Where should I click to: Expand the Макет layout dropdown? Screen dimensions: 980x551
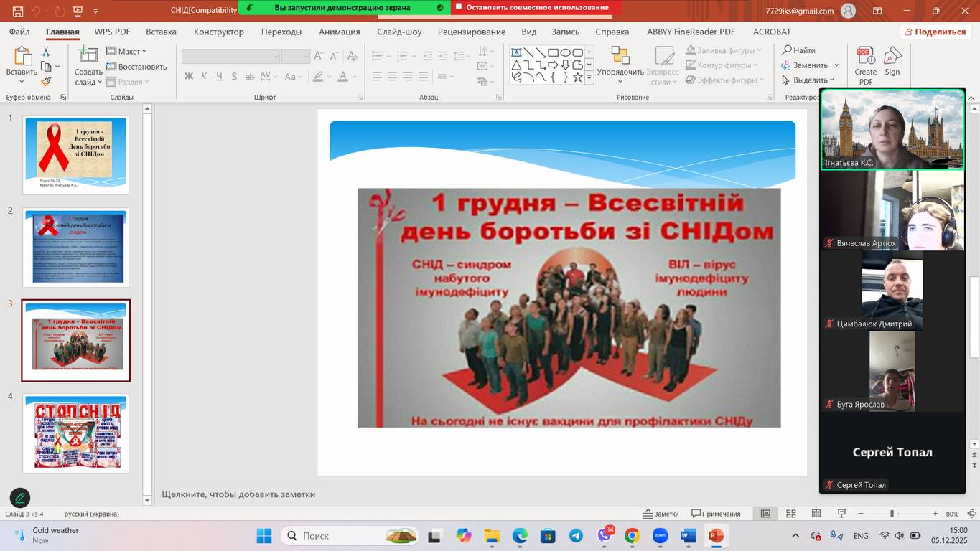click(x=127, y=51)
